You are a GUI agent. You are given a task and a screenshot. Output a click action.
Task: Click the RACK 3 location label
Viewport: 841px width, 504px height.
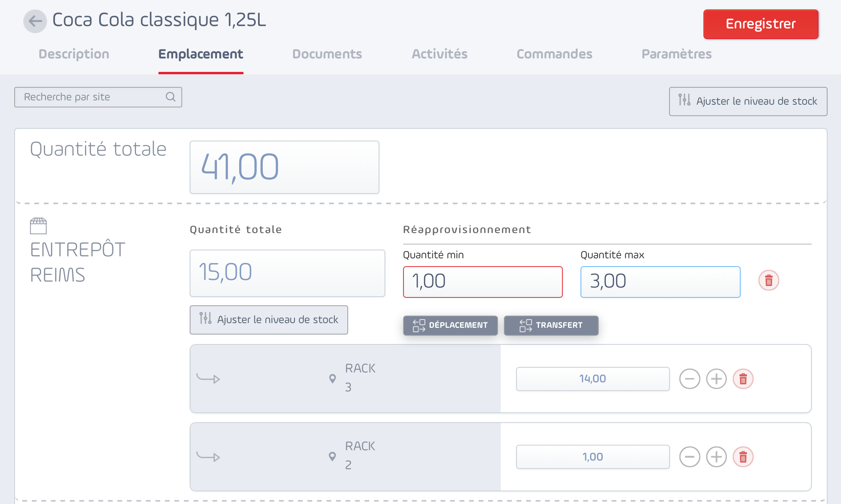tap(360, 377)
